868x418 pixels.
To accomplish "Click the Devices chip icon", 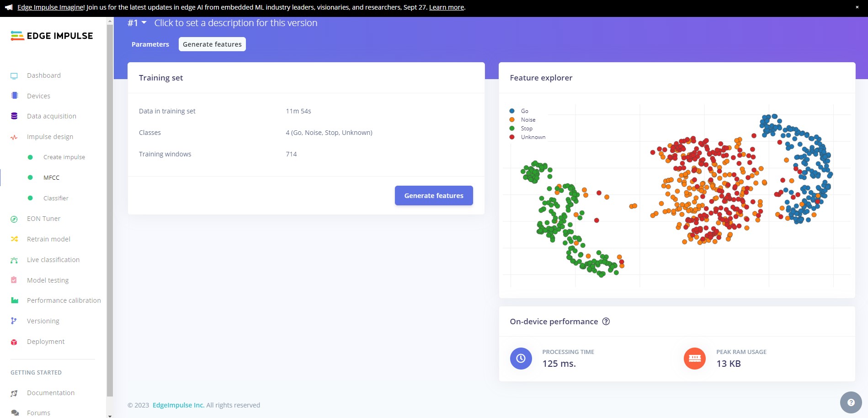I will click(14, 96).
